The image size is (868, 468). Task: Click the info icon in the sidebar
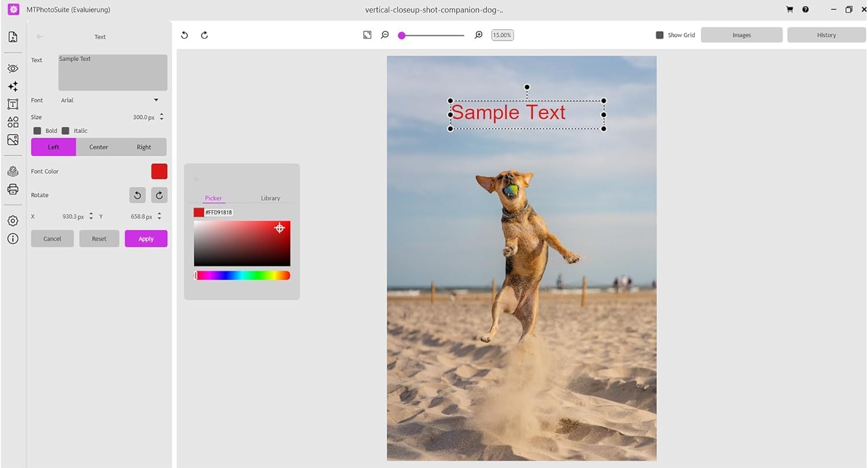point(13,239)
